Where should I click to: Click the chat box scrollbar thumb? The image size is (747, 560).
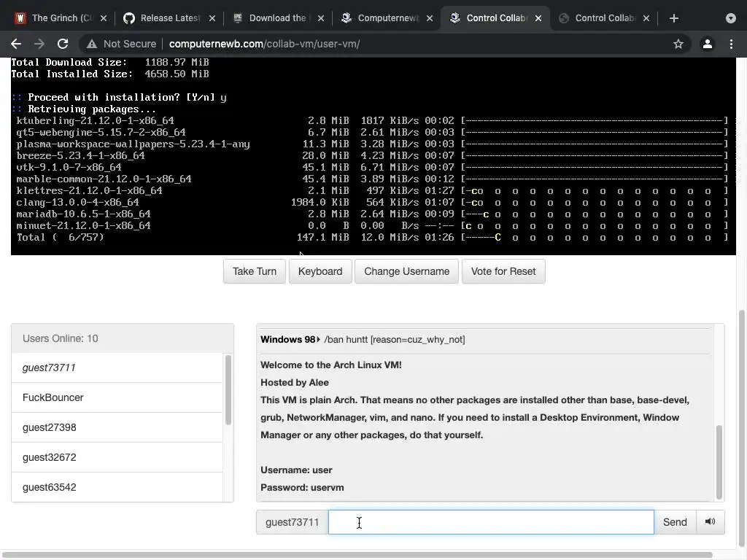[x=719, y=462]
